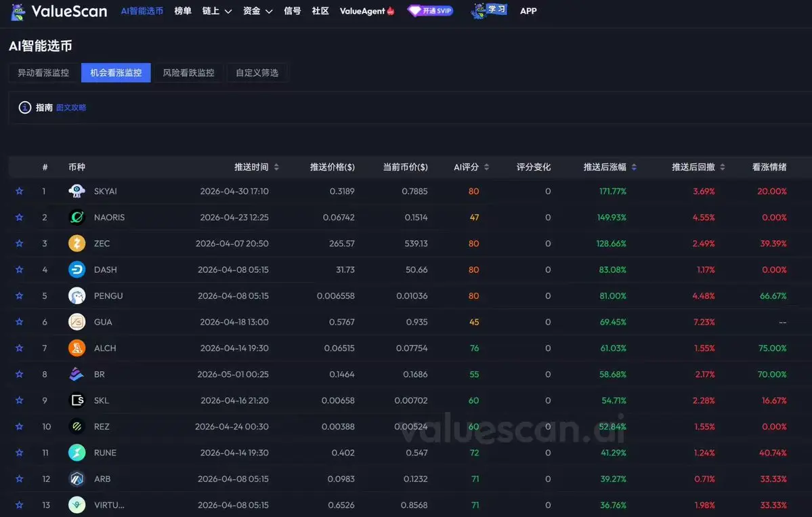The image size is (812, 517).
Task: Add BR to favorites via star
Action: (x=19, y=374)
